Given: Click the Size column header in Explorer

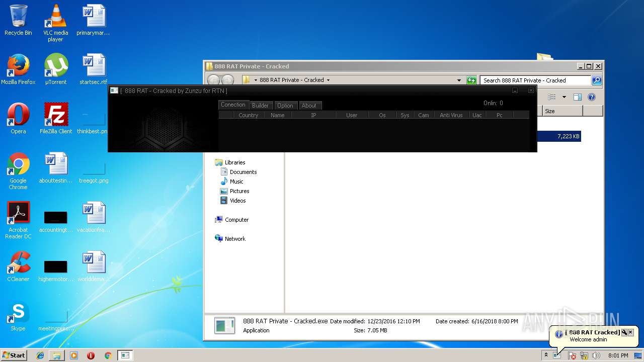Looking at the screenshot, I should 562,111.
